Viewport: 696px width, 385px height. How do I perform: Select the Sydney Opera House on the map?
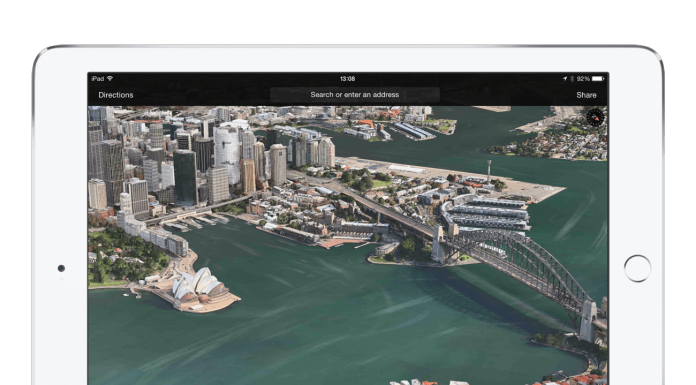[198, 285]
